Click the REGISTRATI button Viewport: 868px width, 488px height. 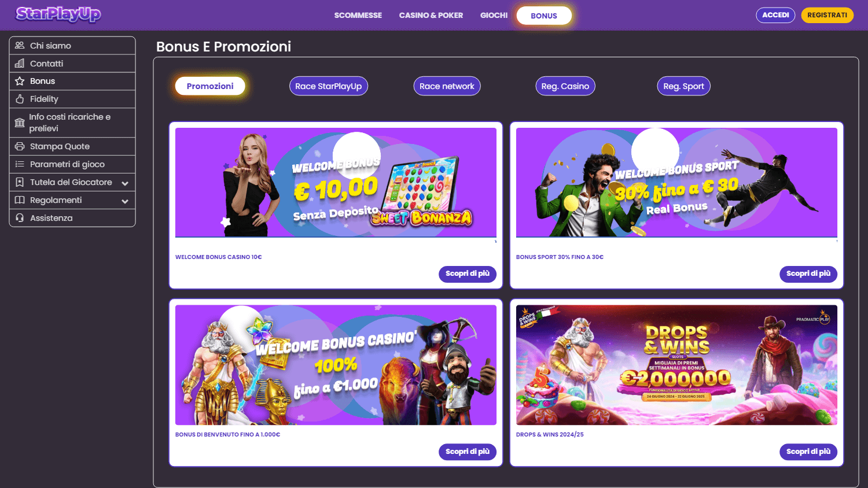pos(827,15)
